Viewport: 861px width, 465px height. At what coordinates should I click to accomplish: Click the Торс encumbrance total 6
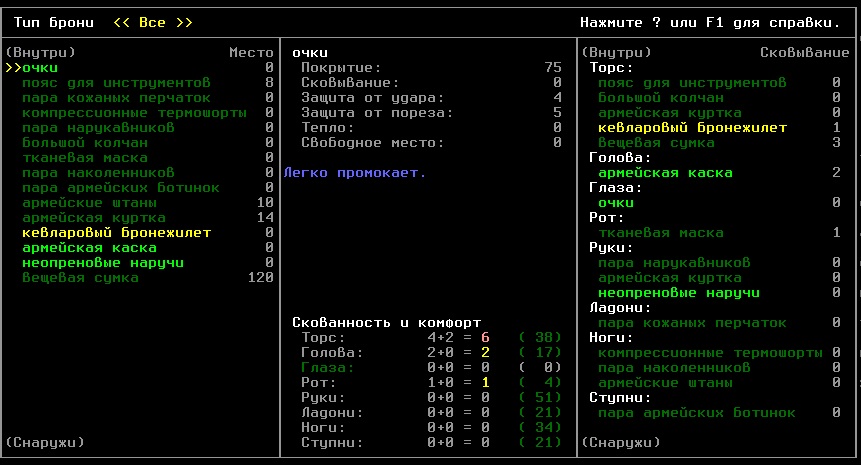(x=485, y=338)
